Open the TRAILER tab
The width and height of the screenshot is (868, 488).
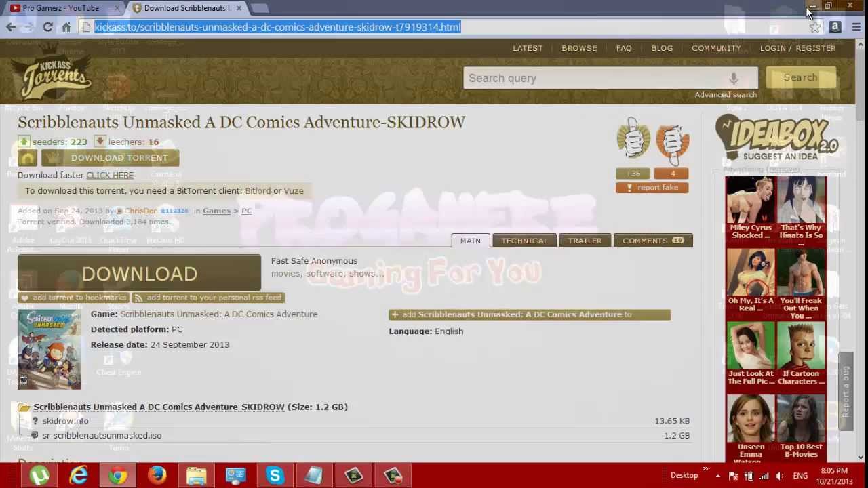pos(585,241)
